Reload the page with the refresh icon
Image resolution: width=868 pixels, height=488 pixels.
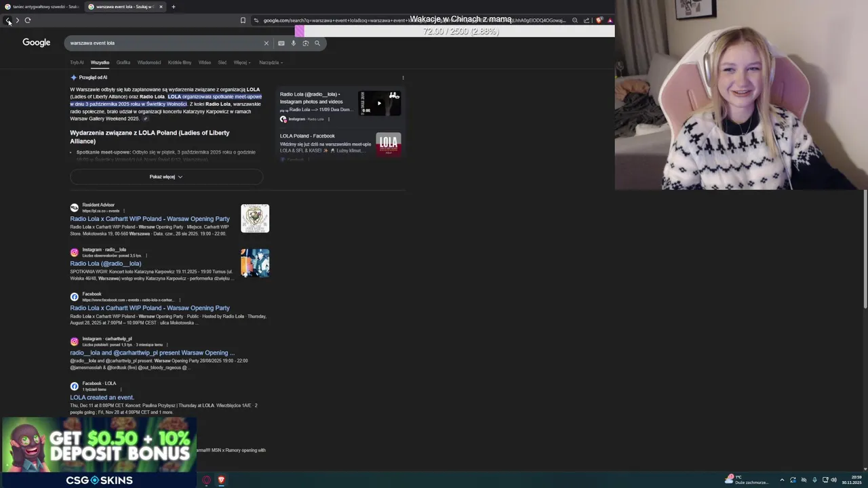tap(28, 20)
